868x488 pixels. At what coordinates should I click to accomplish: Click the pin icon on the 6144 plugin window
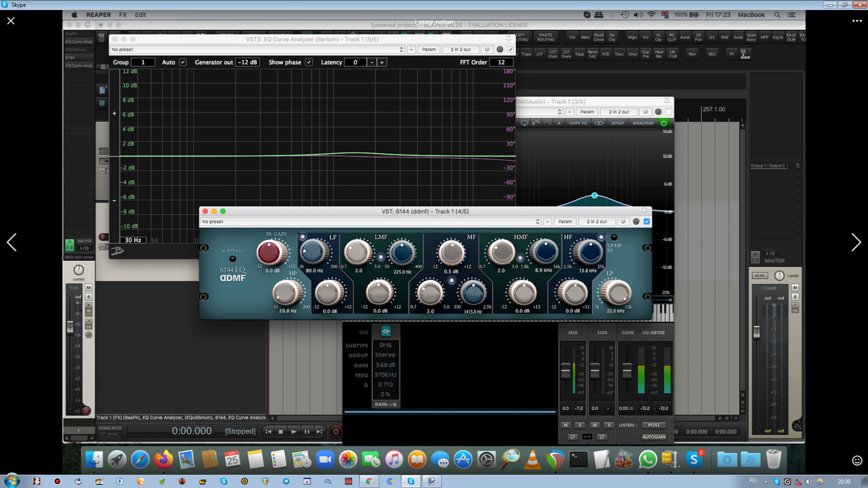(645, 211)
